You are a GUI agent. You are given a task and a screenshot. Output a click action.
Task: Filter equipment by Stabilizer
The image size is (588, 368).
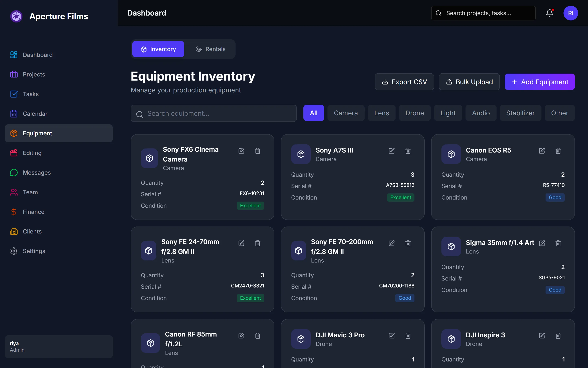[520, 113]
